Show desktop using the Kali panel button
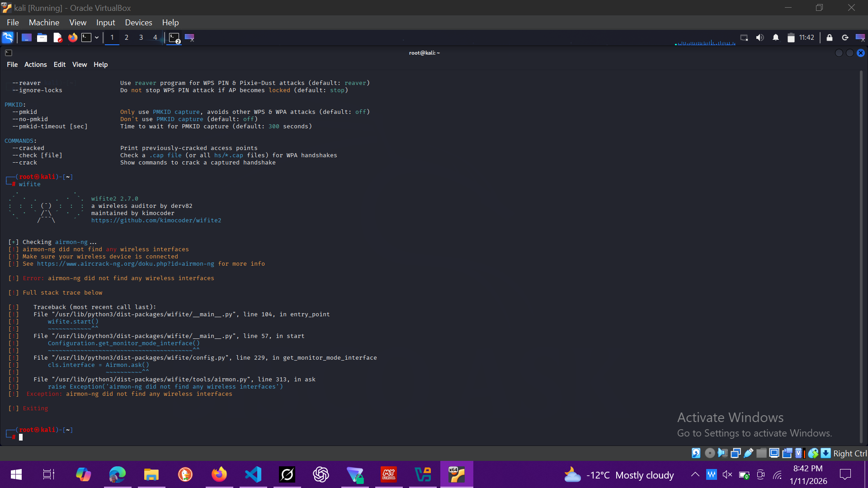Screen dimensions: 868x488 click(x=27, y=38)
